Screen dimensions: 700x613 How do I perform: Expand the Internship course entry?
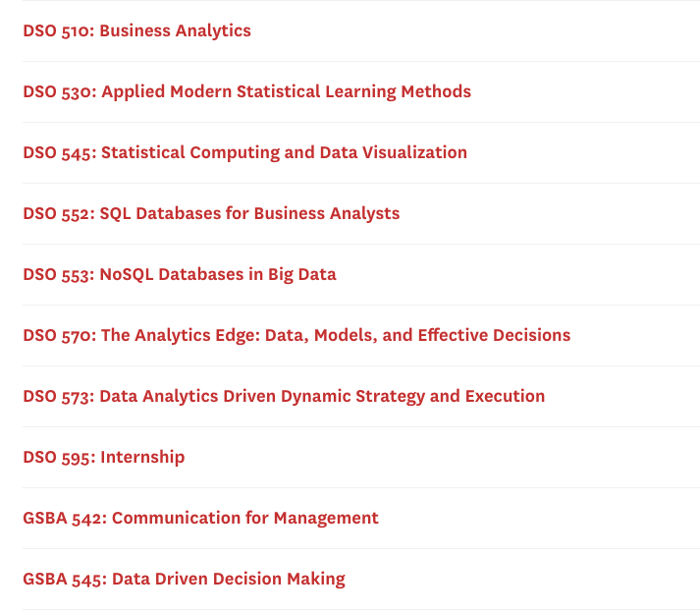tap(361, 457)
